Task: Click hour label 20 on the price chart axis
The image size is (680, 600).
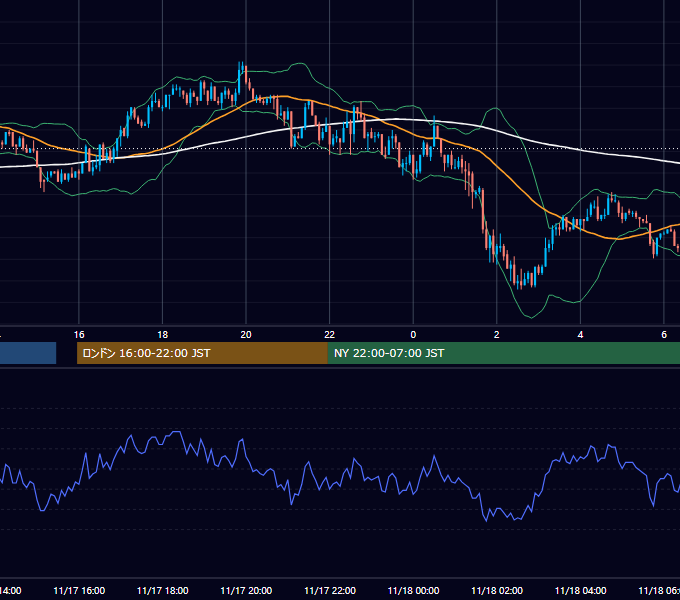Action: point(246,335)
